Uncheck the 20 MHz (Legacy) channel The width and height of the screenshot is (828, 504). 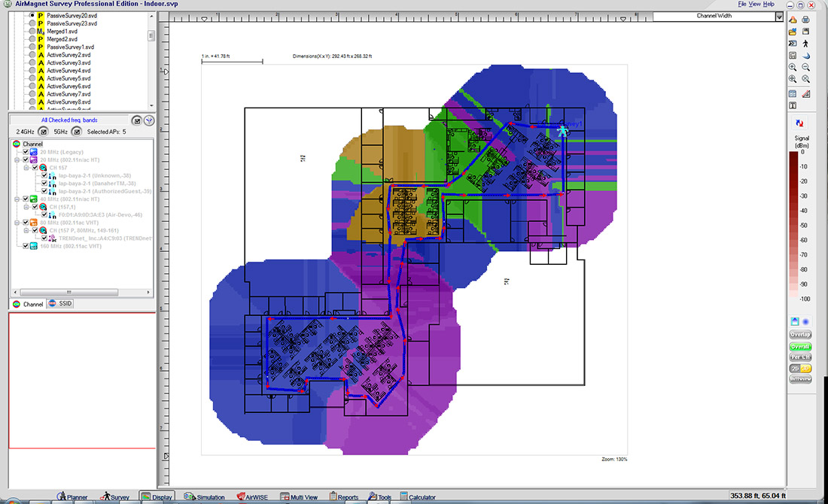pos(26,152)
